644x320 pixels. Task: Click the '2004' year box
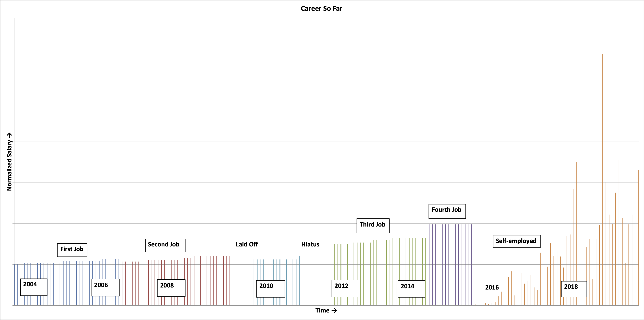point(34,287)
